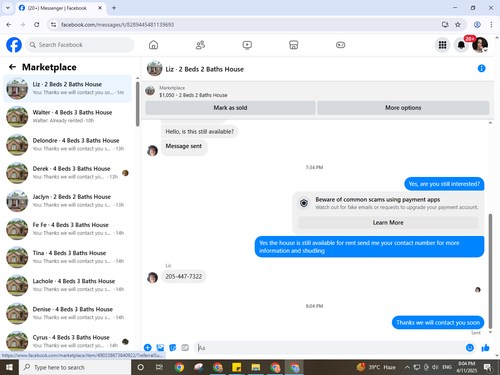Reload the page with browser refresh icon
The height and width of the screenshot is (375, 500).
pos(37,24)
